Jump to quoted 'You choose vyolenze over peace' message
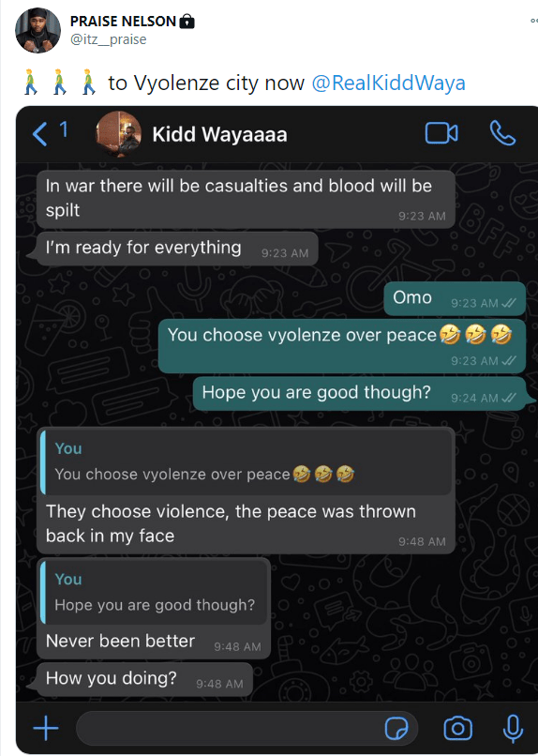Viewport: 538px width, 756px height. (x=247, y=461)
